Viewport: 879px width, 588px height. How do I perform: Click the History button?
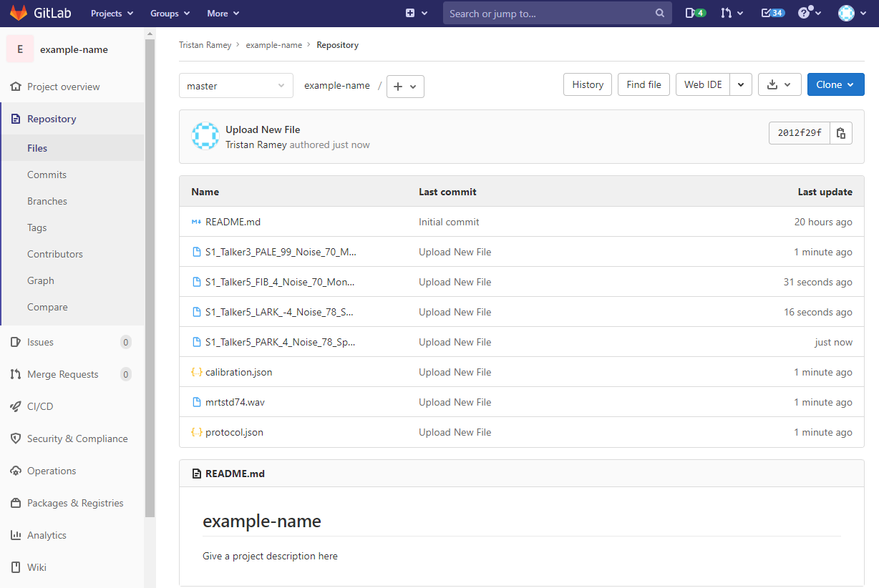click(x=588, y=84)
